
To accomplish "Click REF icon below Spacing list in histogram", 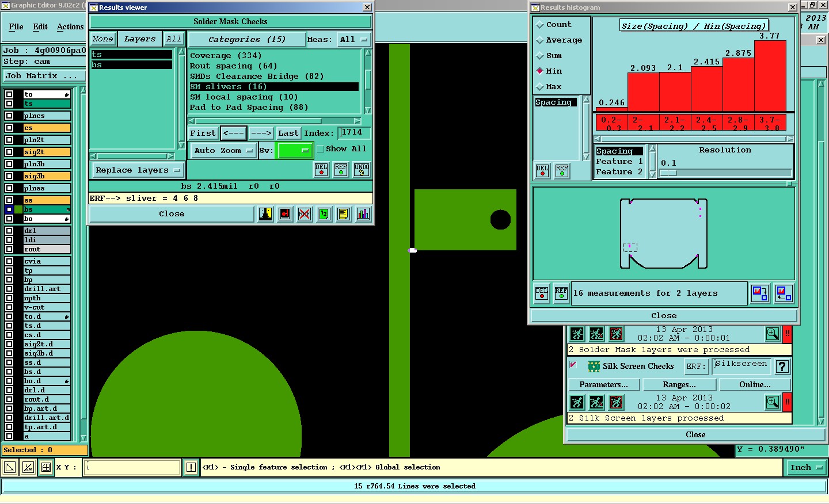I will pos(562,171).
